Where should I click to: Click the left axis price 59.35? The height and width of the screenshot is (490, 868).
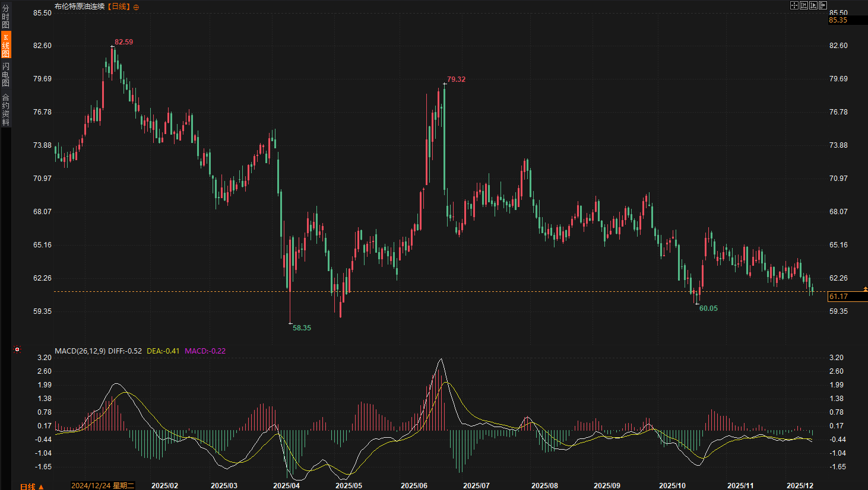point(42,311)
